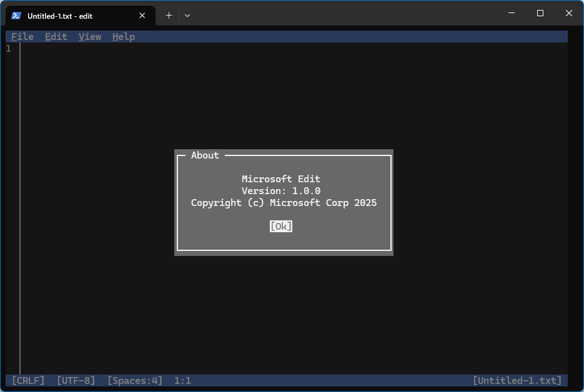
Task: Click the PowerShell icon on the tab
Action: (x=16, y=16)
